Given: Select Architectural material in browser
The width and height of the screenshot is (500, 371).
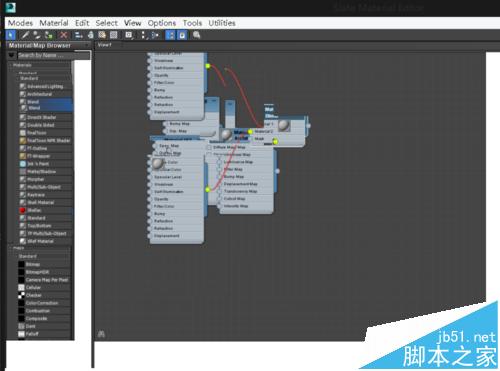Looking at the screenshot, I should (45, 94).
